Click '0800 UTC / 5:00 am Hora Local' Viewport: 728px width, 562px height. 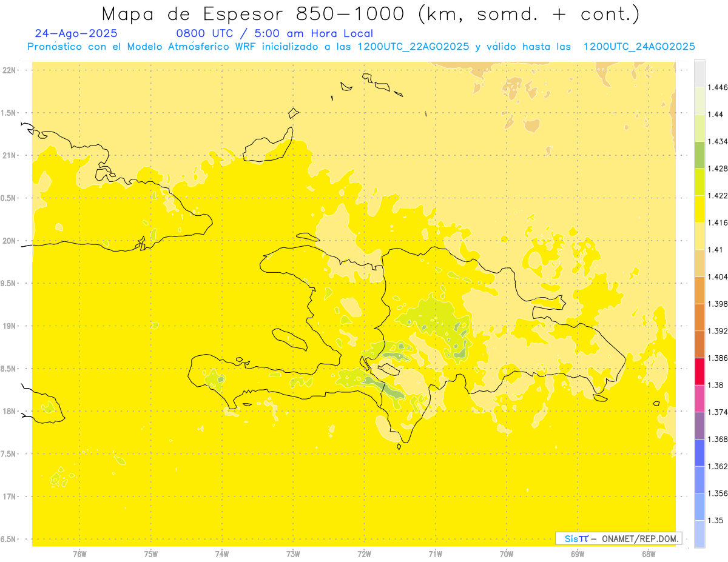[274, 33]
